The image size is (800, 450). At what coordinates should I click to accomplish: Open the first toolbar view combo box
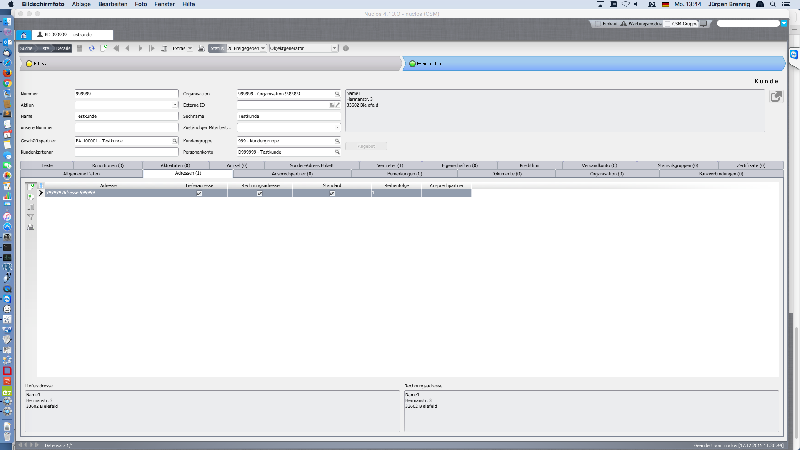[247, 48]
